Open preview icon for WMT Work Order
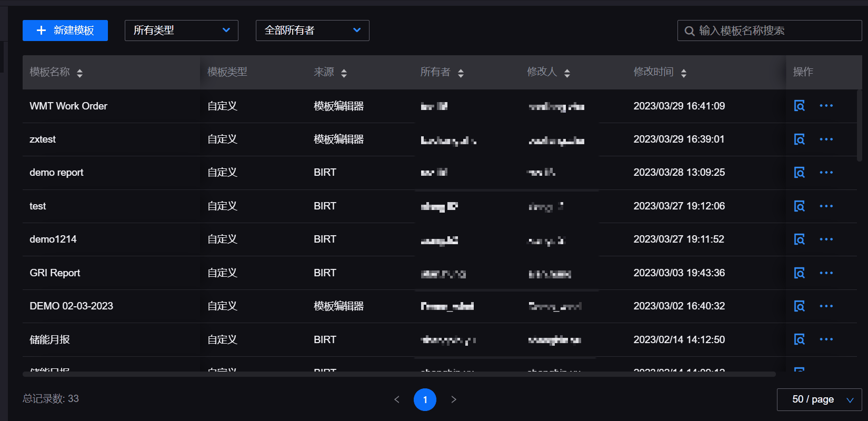The width and height of the screenshot is (868, 421). click(x=799, y=106)
